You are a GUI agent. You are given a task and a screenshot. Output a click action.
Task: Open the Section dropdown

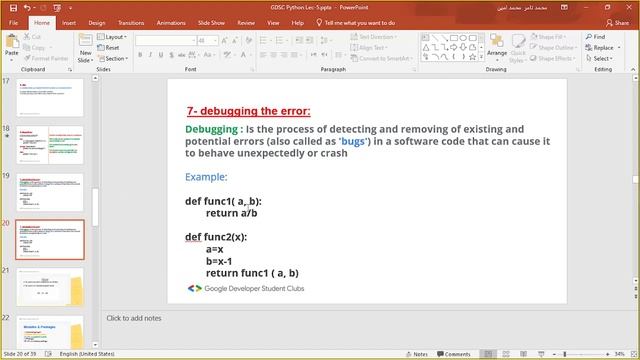click(x=113, y=58)
